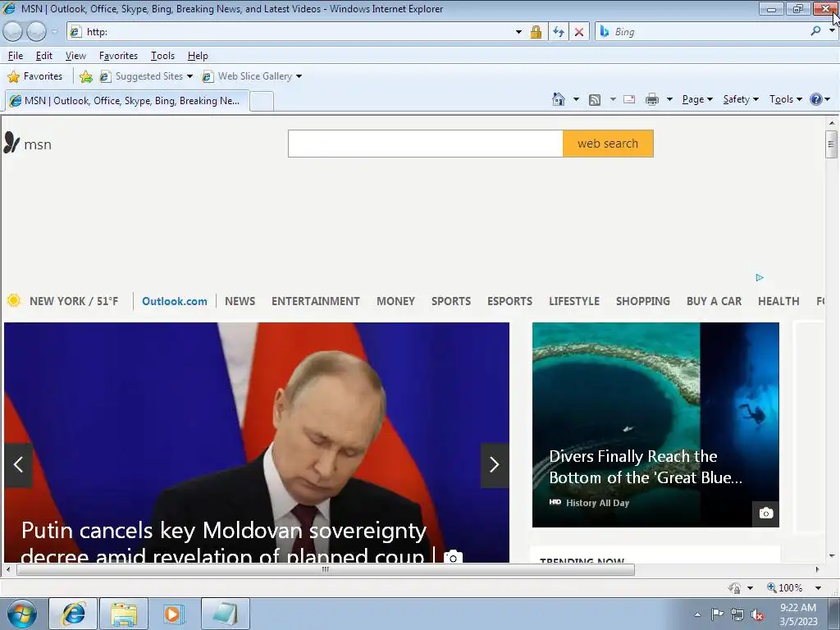Click the RSS feeds icon
This screenshot has height=630, width=840.
[595, 99]
